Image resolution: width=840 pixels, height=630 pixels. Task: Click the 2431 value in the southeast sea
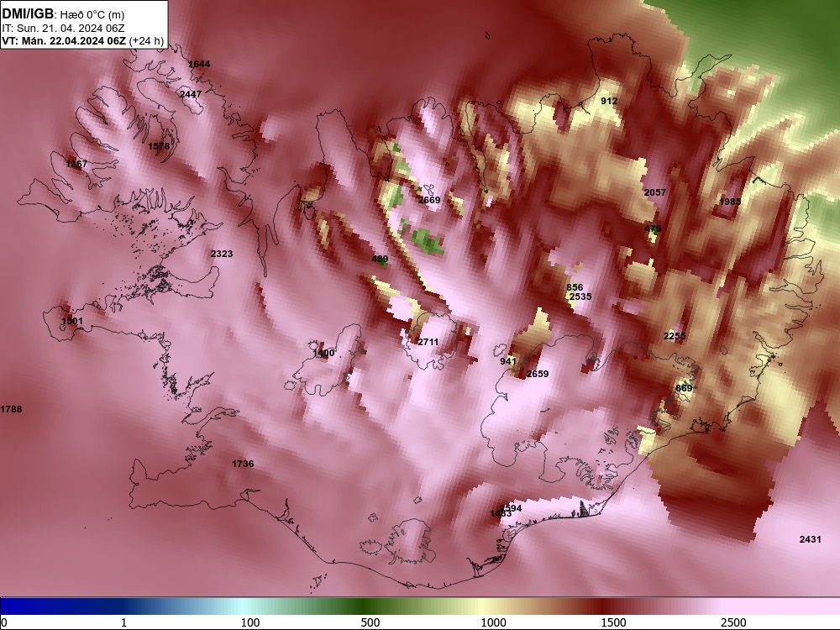pos(811,539)
